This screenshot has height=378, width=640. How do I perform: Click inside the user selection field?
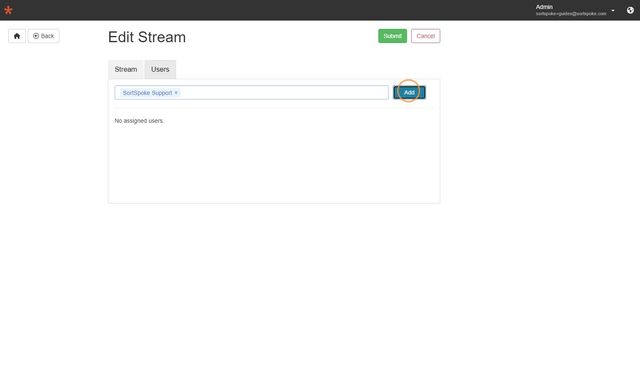click(x=251, y=93)
